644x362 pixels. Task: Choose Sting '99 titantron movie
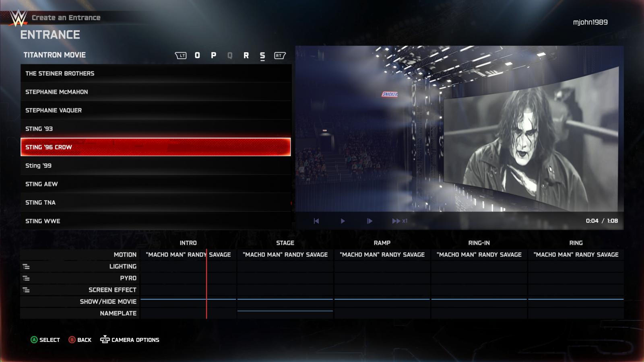click(x=156, y=165)
